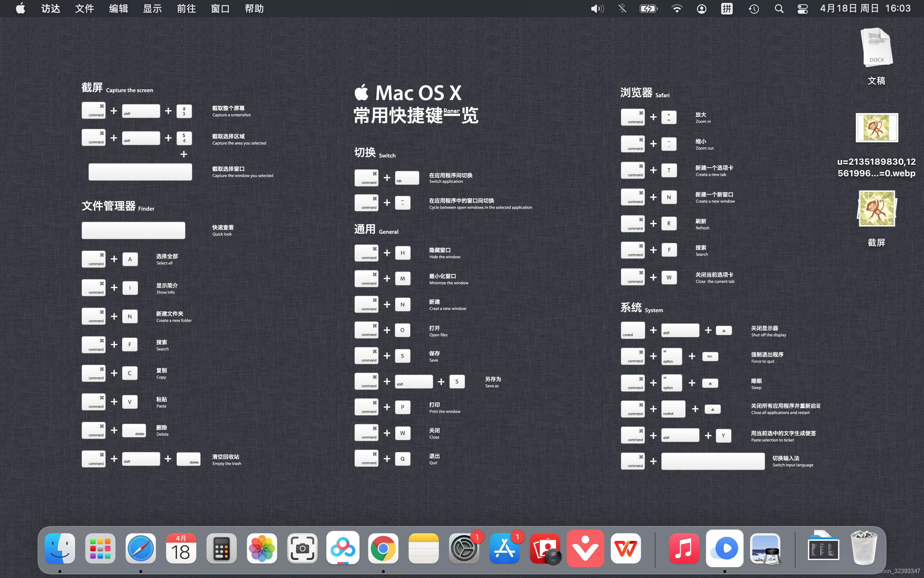
Task: Open the Notes app
Action: (423, 549)
